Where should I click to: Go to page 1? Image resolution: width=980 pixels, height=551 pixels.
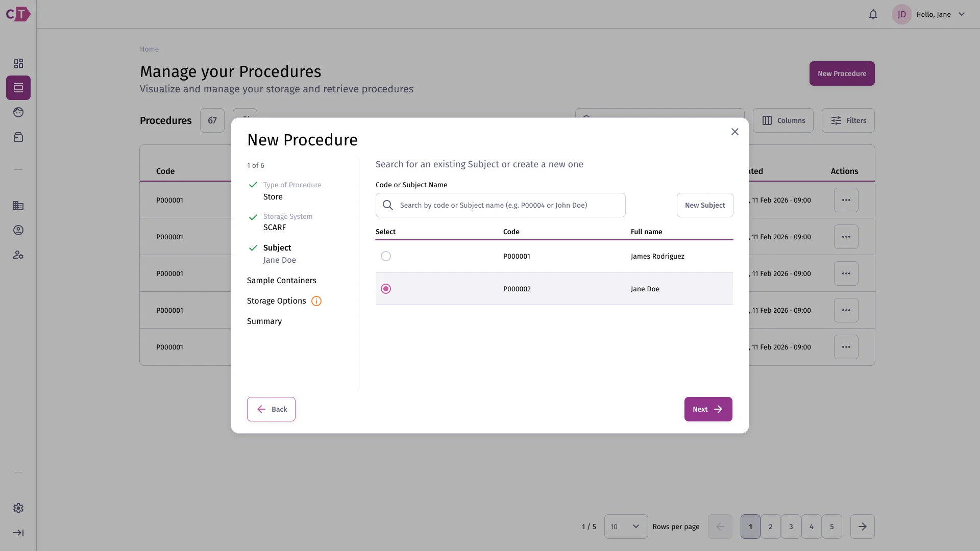(x=750, y=527)
